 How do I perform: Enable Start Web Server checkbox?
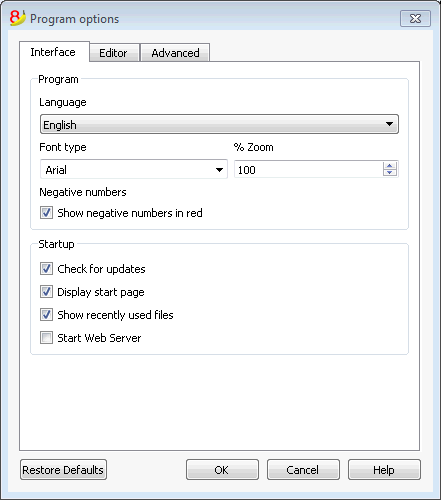point(46,337)
